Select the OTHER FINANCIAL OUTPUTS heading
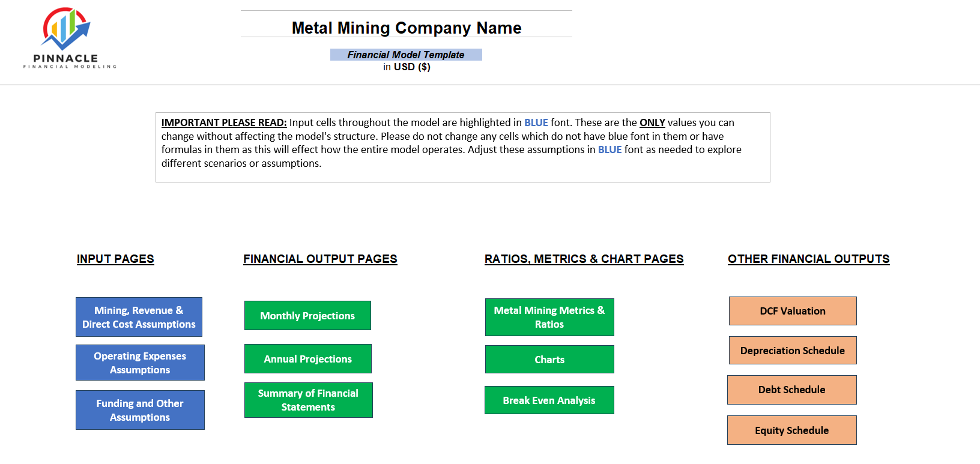This screenshot has height=464, width=980. pos(809,259)
